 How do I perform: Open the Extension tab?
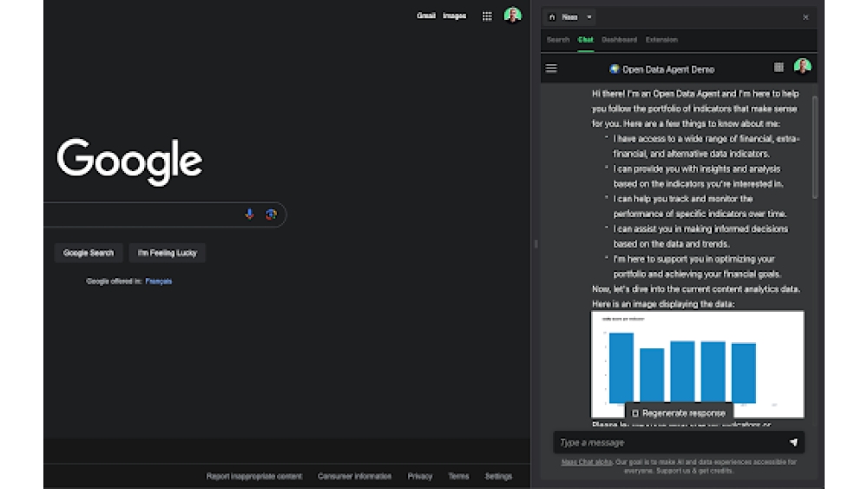[x=661, y=40]
